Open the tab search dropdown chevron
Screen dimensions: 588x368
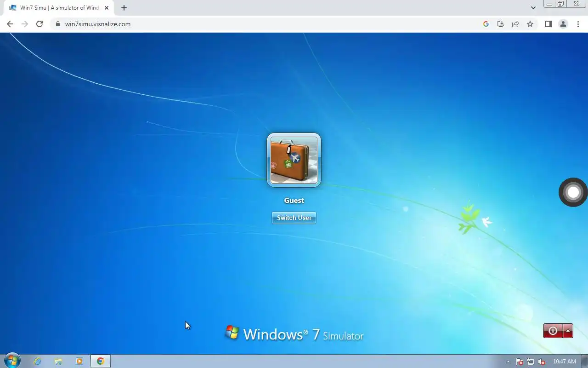[533, 8]
